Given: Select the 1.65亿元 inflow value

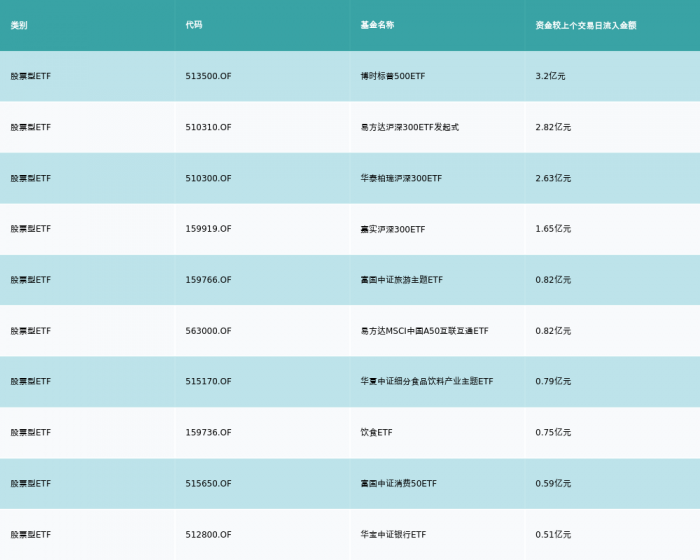Looking at the screenshot, I should [553, 229].
